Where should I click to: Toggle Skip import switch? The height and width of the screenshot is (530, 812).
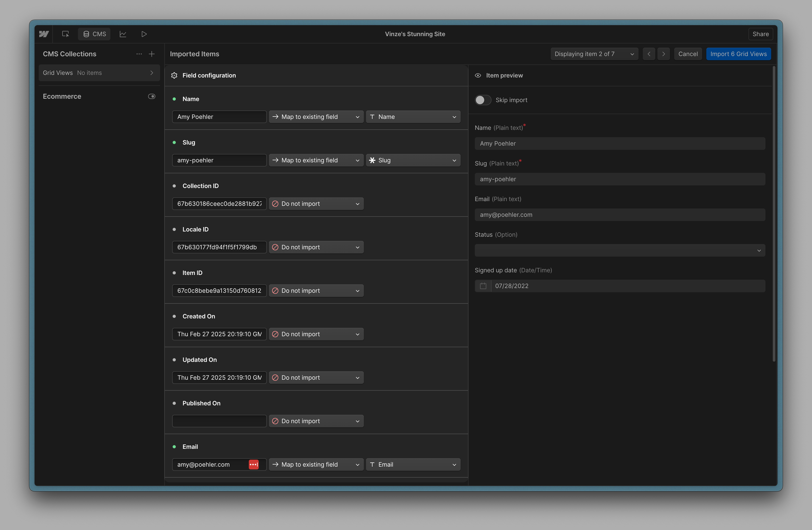(483, 100)
